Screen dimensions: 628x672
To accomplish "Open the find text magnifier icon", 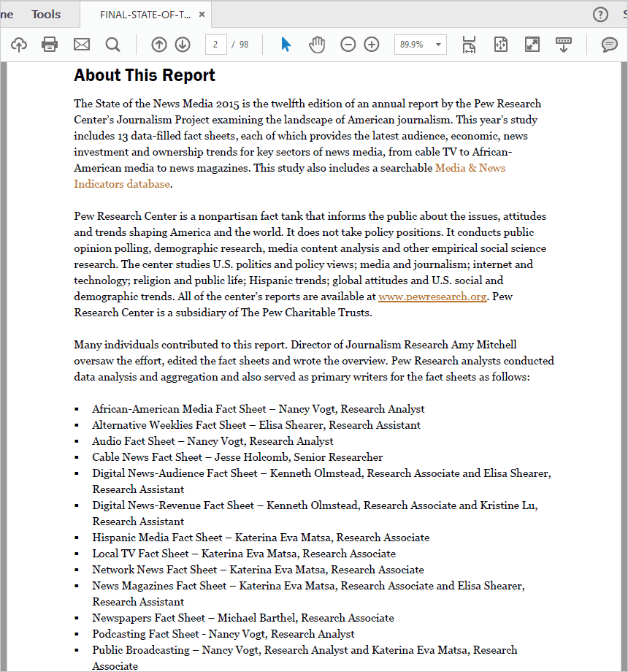I will pyautogui.click(x=112, y=44).
